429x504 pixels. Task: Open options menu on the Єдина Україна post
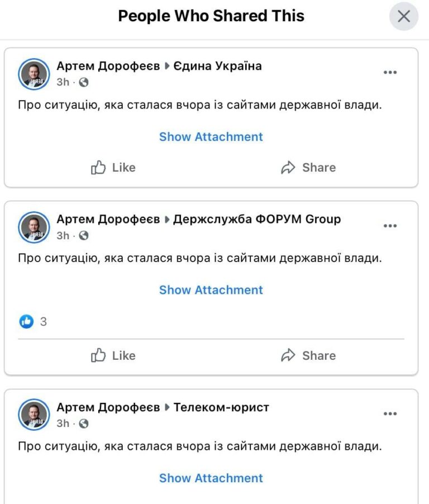pyautogui.click(x=390, y=73)
